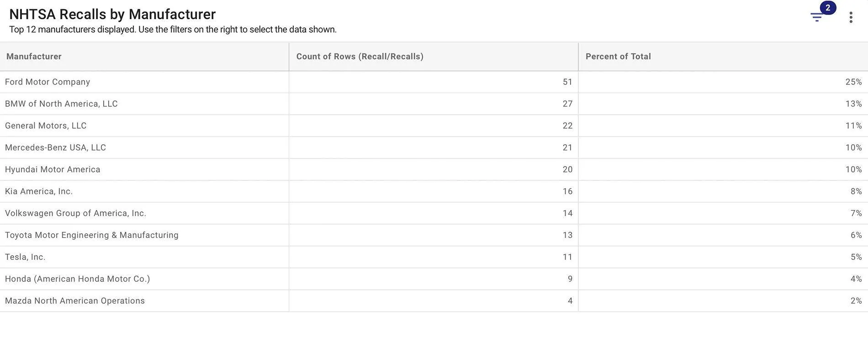
Task: Click Mercedes-Benz's recall count of 21
Action: 567,147
